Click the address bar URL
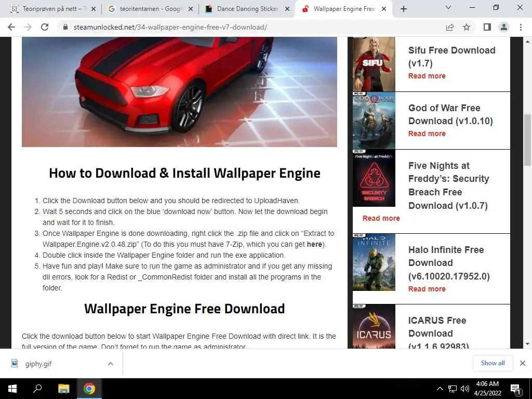The height and width of the screenshot is (399, 532). point(170,27)
